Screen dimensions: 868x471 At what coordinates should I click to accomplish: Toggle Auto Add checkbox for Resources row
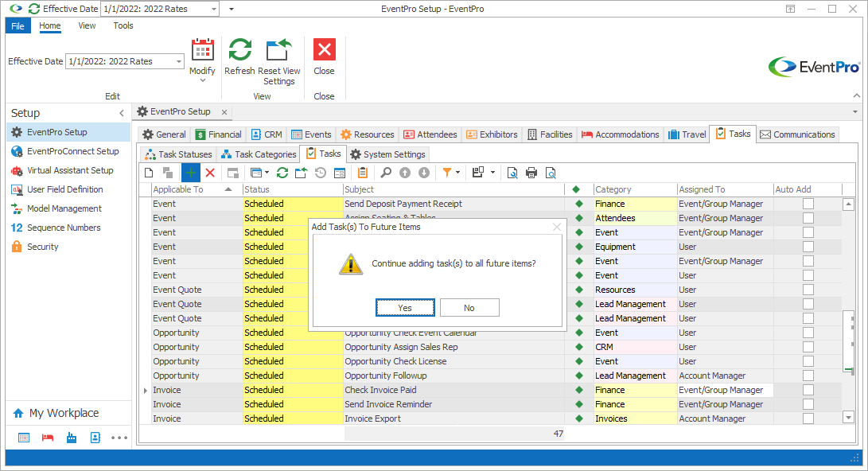(x=808, y=290)
